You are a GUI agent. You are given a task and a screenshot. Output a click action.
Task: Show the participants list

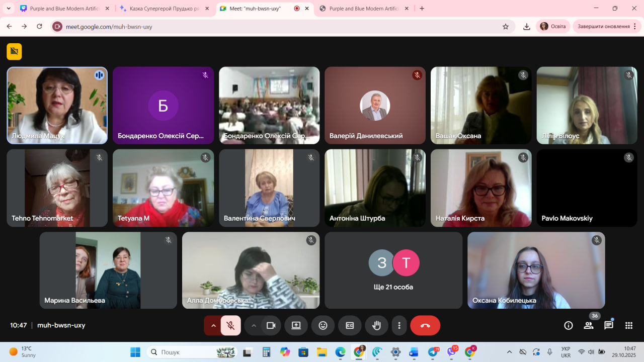589,325
